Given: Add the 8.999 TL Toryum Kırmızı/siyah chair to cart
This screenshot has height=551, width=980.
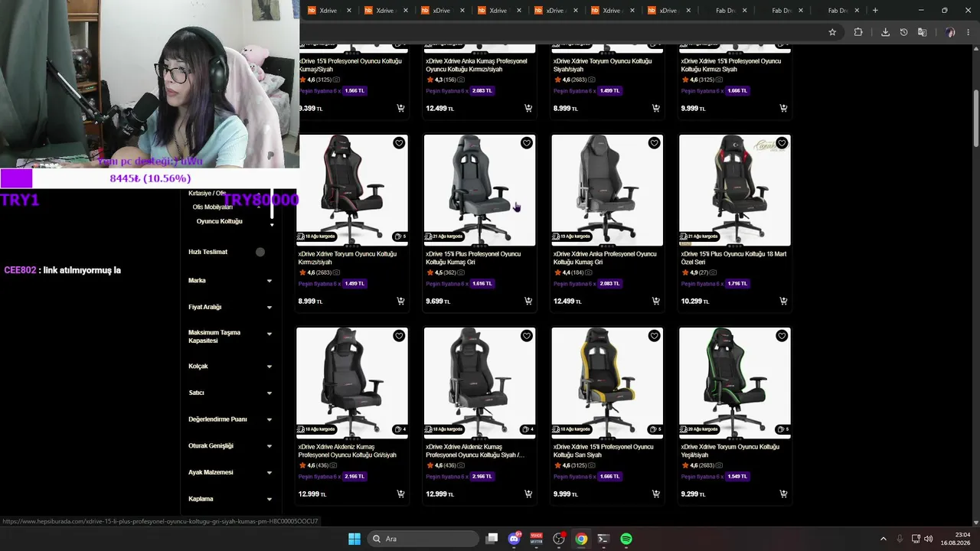Looking at the screenshot, I should click(400, 301).
